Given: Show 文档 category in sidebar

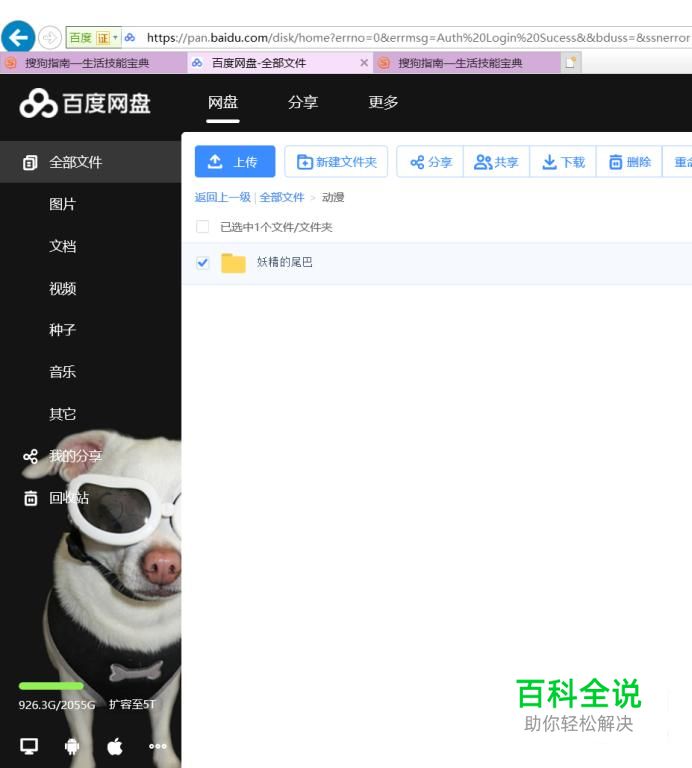Looking at the screenshot, I should pyautogui.click(x=62, y=246).
